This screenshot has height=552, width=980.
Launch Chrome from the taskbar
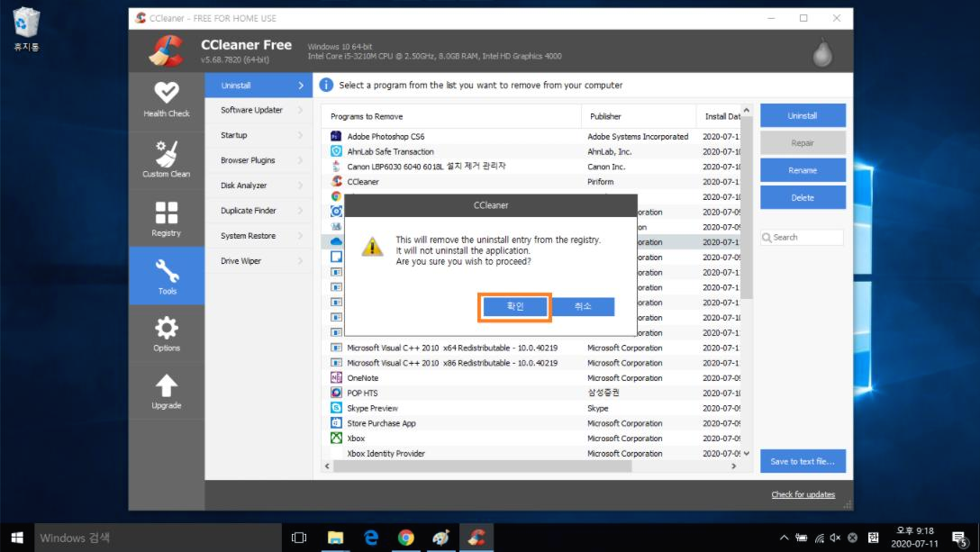point(406,538)
